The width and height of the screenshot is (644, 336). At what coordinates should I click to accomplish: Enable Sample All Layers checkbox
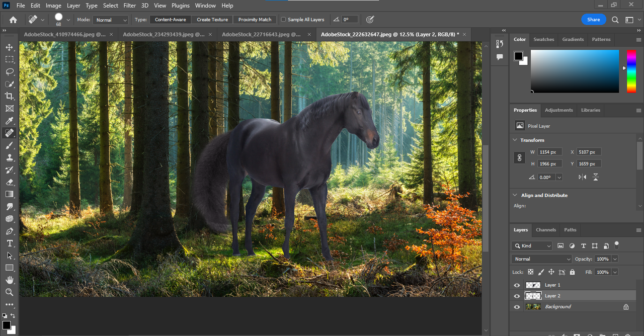(283, 20)
